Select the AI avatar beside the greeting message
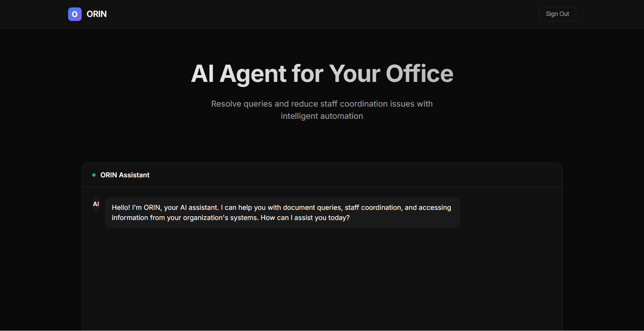The image size is (644, 331). pos(96,204)
